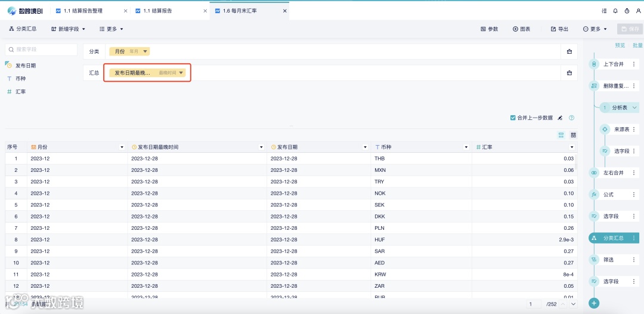Select the 删除重复 step icon

point(594,86)
